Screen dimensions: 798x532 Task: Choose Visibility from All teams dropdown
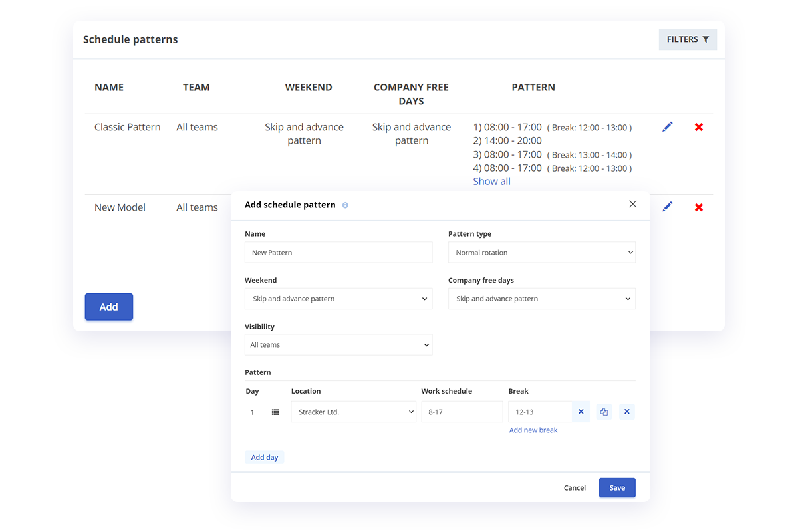pyautogui.click(x=338, y=345)
